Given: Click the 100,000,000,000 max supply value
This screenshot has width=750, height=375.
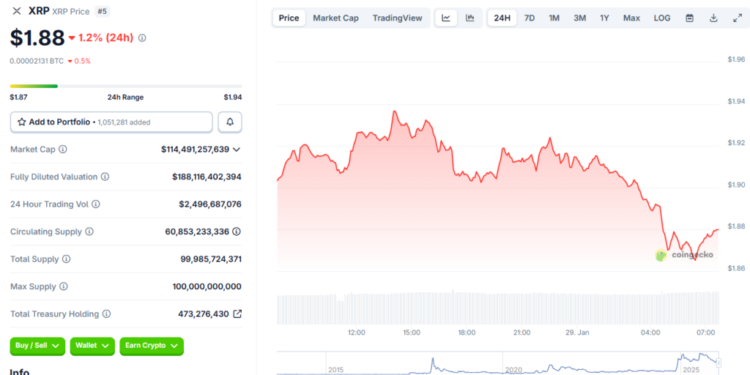Looking at the screenshot, I should point(207,287).
